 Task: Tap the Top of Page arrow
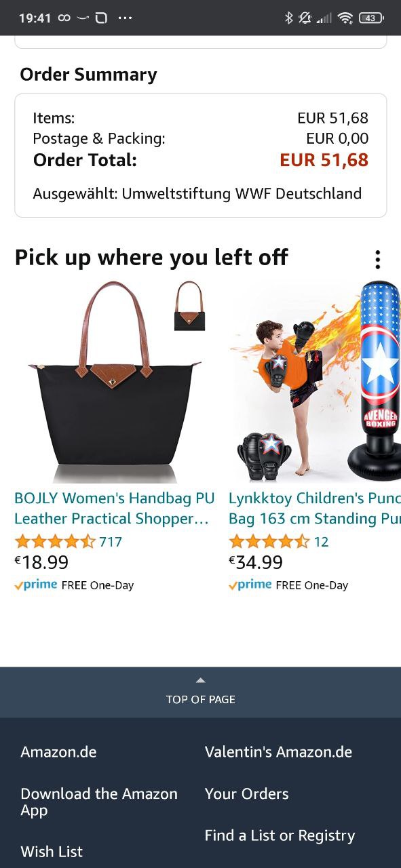tap(200, 680)
